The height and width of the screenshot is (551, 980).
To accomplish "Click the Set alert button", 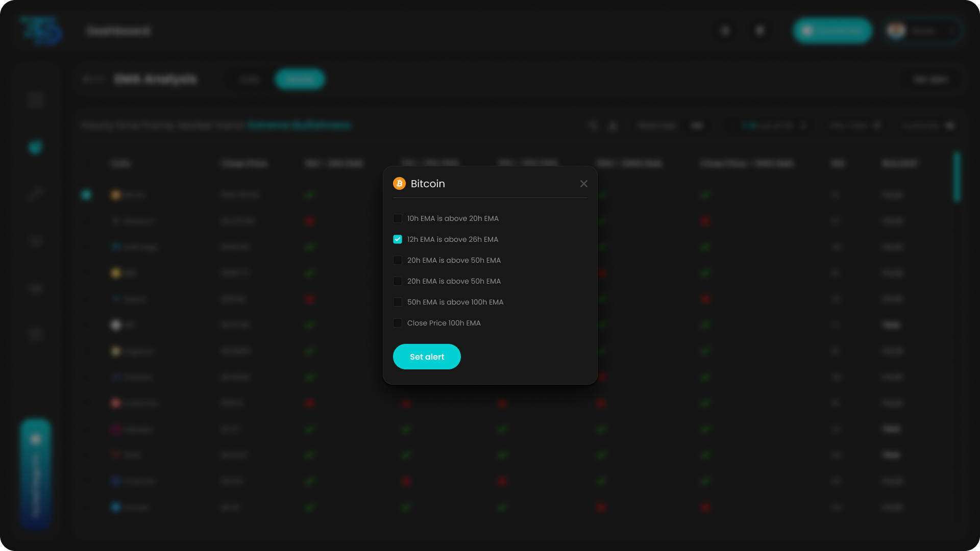I will click(427, 357).
